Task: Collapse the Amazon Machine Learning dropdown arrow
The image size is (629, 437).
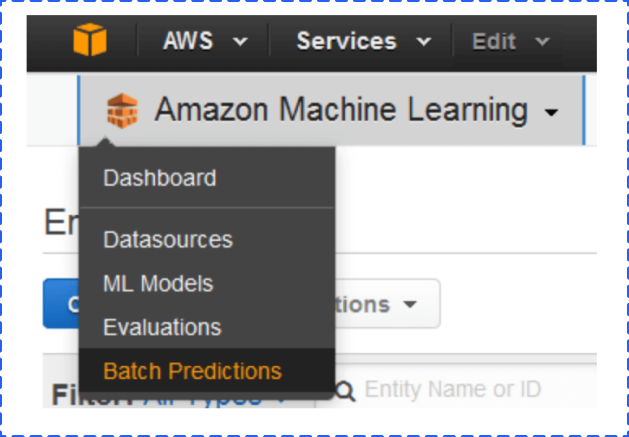Action: click(x=551, y=113)
